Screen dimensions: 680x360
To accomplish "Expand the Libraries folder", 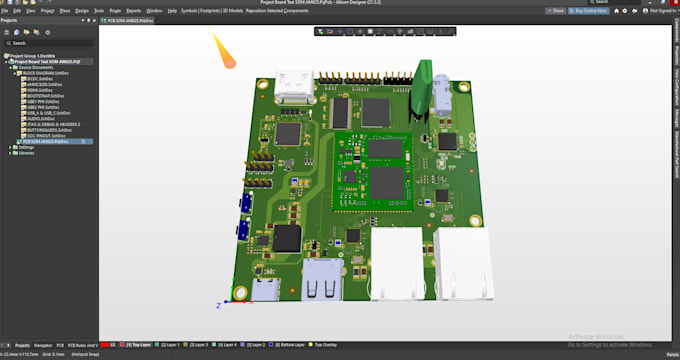I will click(11, 153).
